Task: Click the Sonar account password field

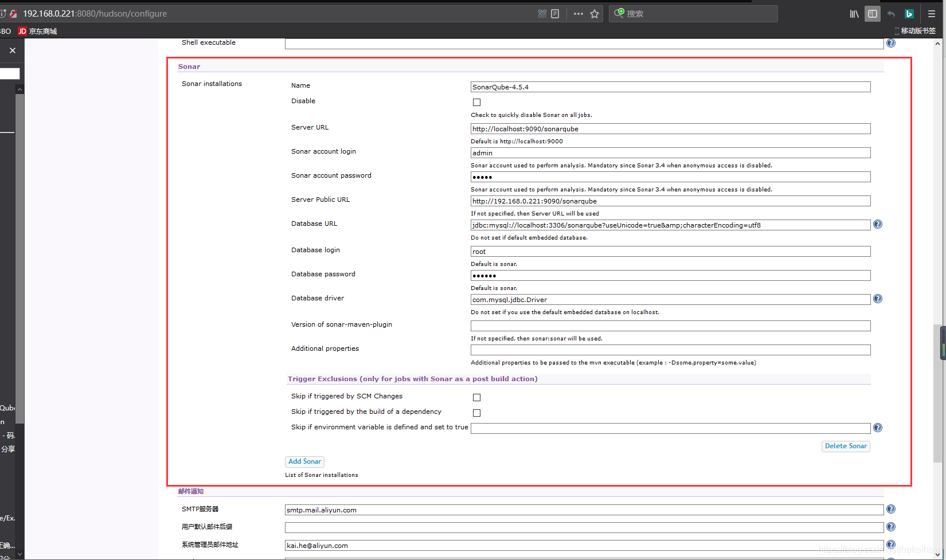Action: pos(670,177)
